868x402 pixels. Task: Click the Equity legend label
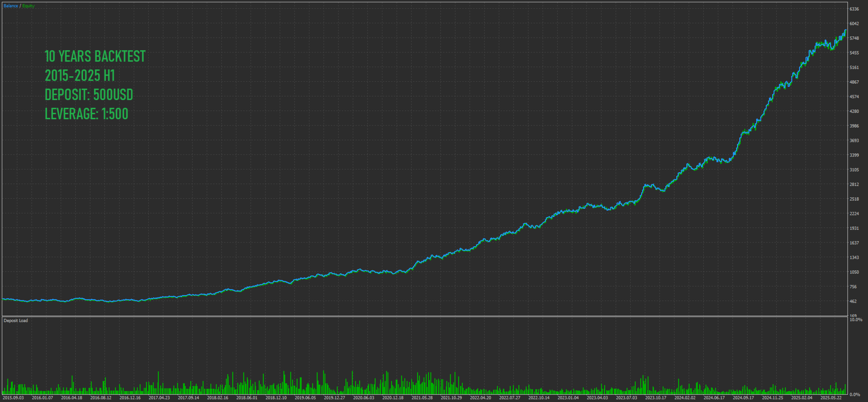tap(28, 6)
